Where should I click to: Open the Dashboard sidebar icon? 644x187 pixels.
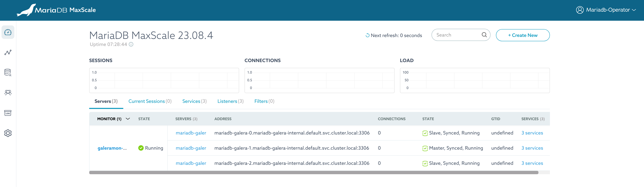[x=8, y=32]
